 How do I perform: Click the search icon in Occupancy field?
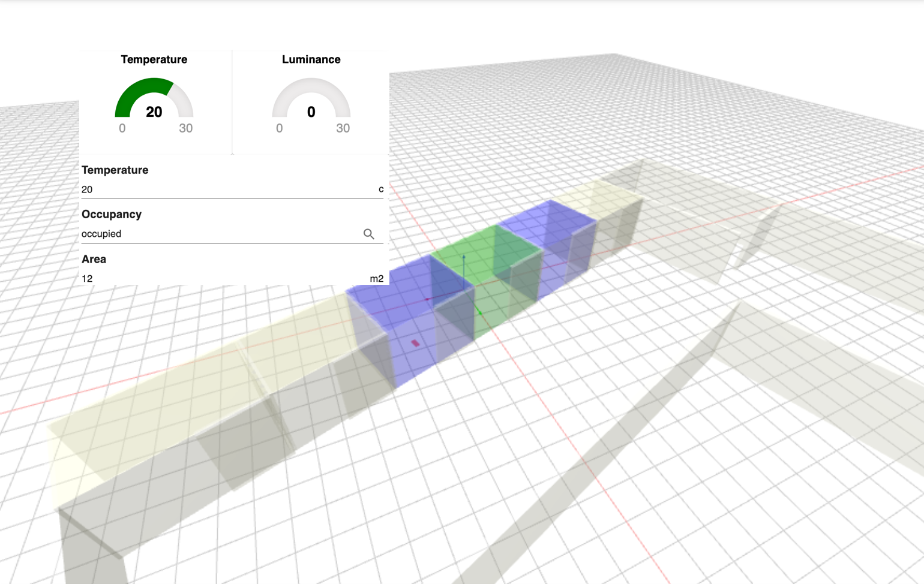tap(369, 234)
